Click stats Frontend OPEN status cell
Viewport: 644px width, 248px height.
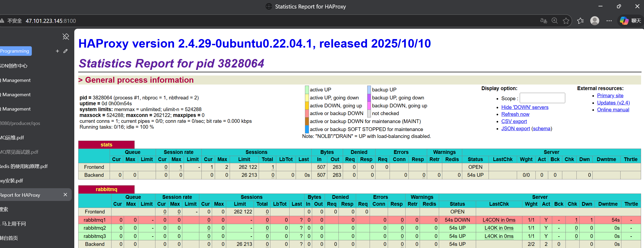[475, 167]
